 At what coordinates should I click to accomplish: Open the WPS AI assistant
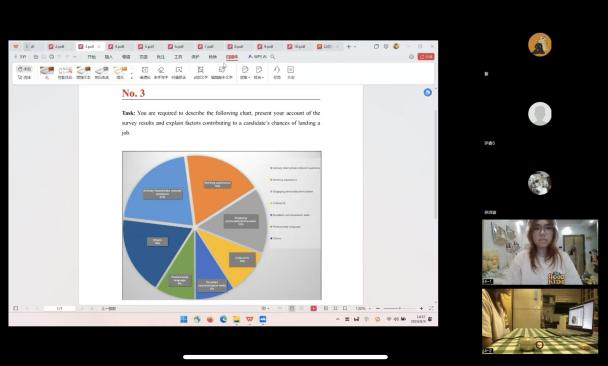257,57
